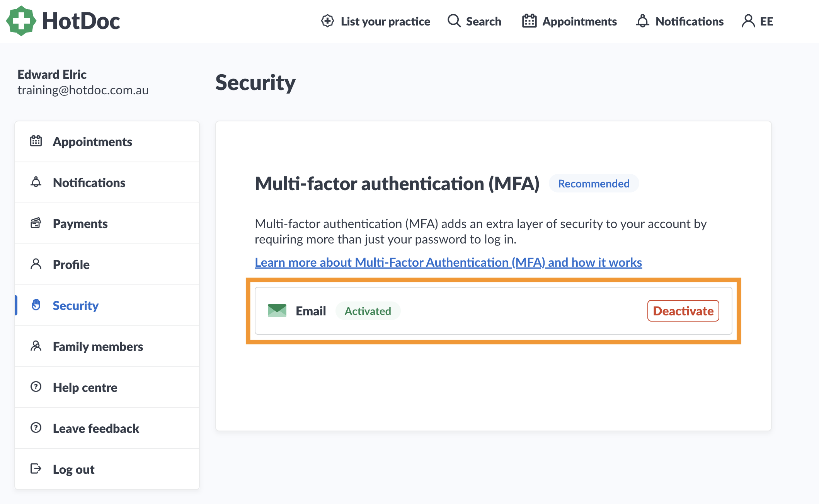The height and width of the screenshot is (504, 819).
Task: Click the Log out exit icon
Action: point(36,469)
